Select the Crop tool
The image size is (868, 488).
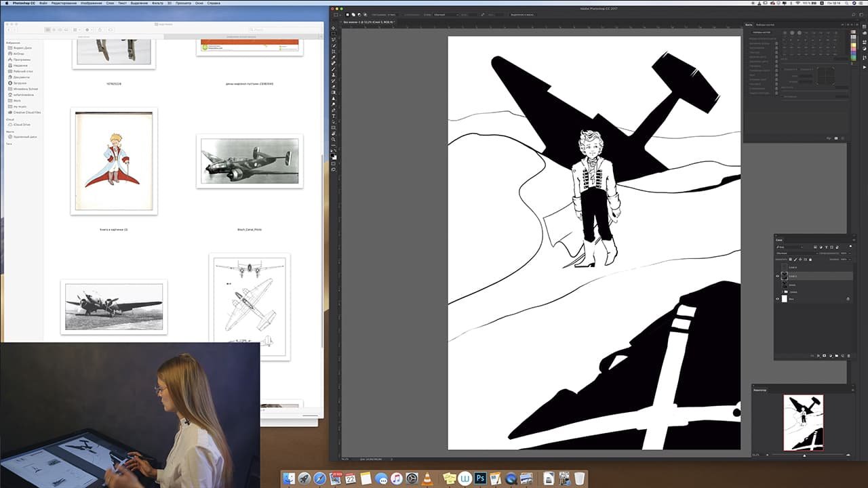point(334,52)
